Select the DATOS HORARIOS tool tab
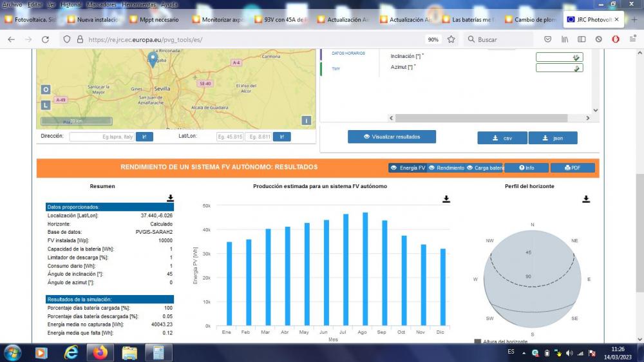The image size is (644, 362). point(348,53)
